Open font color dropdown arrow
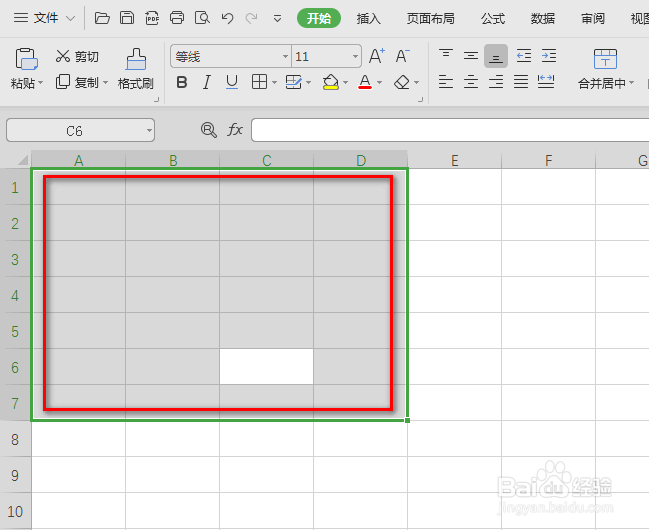 (x=379, y=82)
